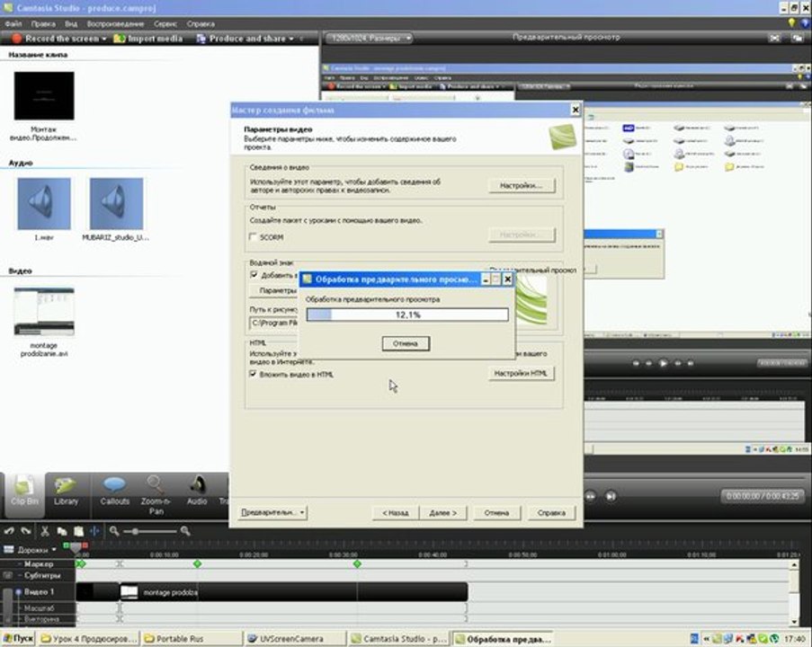This screenshot has width=812, height=647.
Task: Click the Paste clipboard icon
Action: tap(78, 531)
